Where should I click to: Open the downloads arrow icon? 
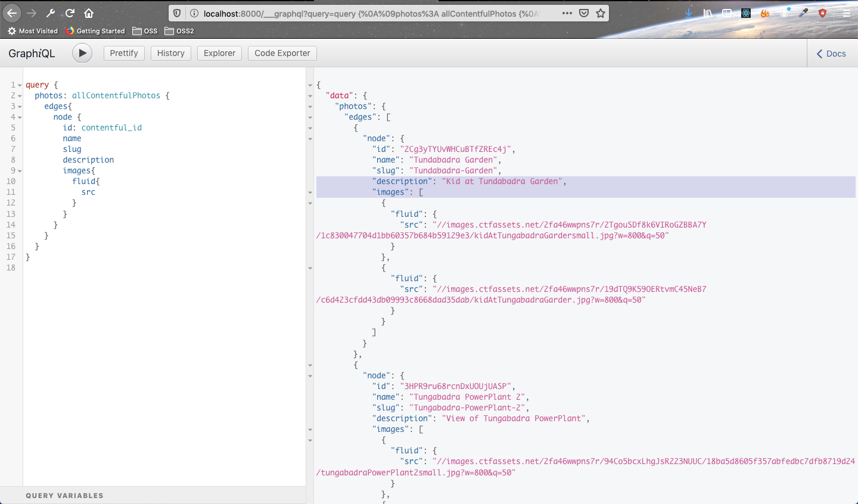point(689,13)
